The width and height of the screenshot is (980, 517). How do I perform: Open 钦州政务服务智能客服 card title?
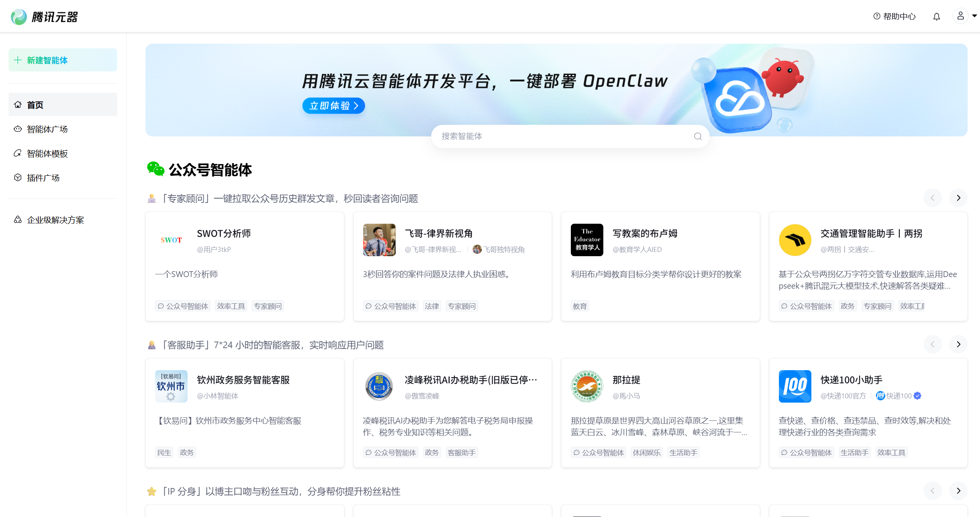pyautogui.click(x=243, y=380)
